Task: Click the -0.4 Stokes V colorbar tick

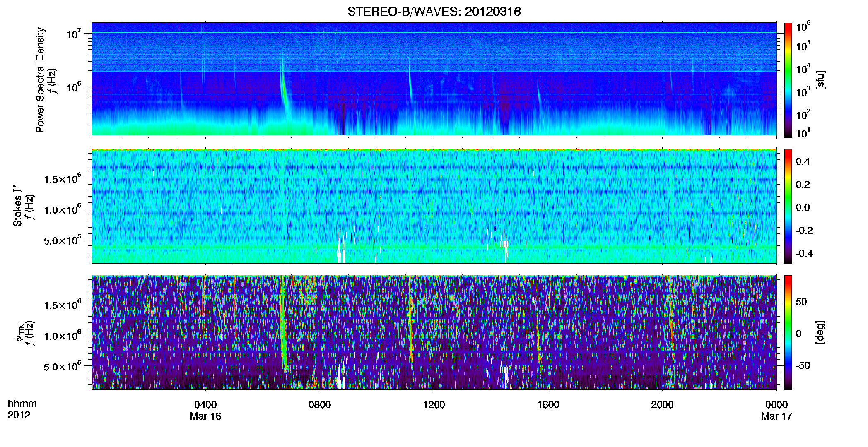Action: click(804, 254)
